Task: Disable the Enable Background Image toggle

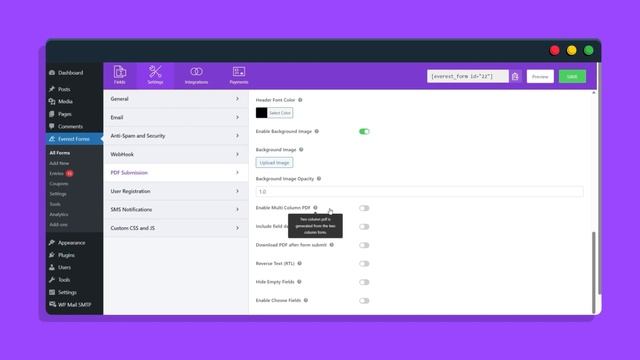Action: [364, 131]
